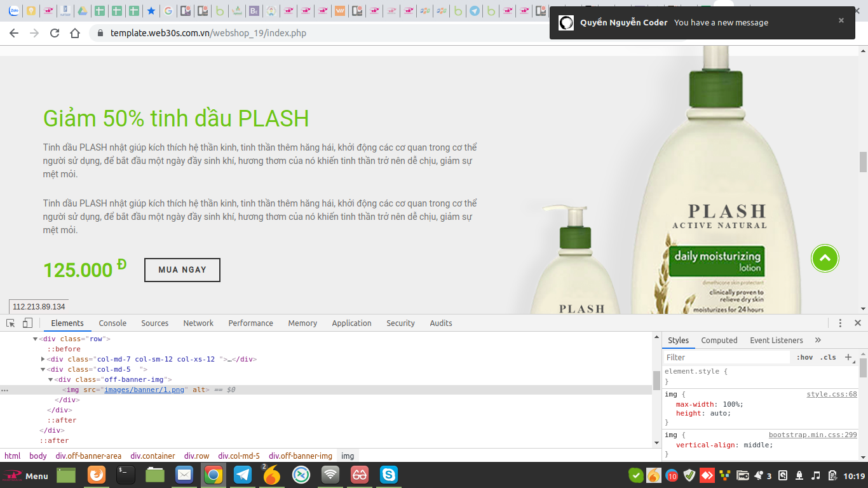Image resolution: width=868 pixels, height=488 pixels.
Task: Open the selected node's ellipsis options
Action: [x=5, y=390]
